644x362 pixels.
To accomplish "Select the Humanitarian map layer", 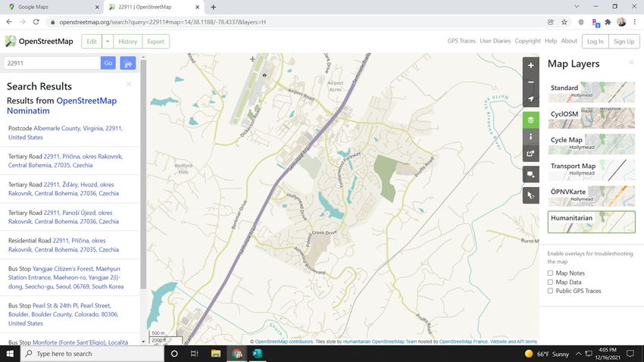I will [x=592, y=222].
